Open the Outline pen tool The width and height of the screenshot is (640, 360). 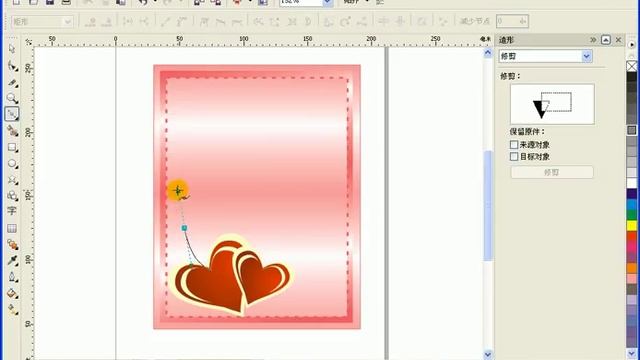click(12, 277)
